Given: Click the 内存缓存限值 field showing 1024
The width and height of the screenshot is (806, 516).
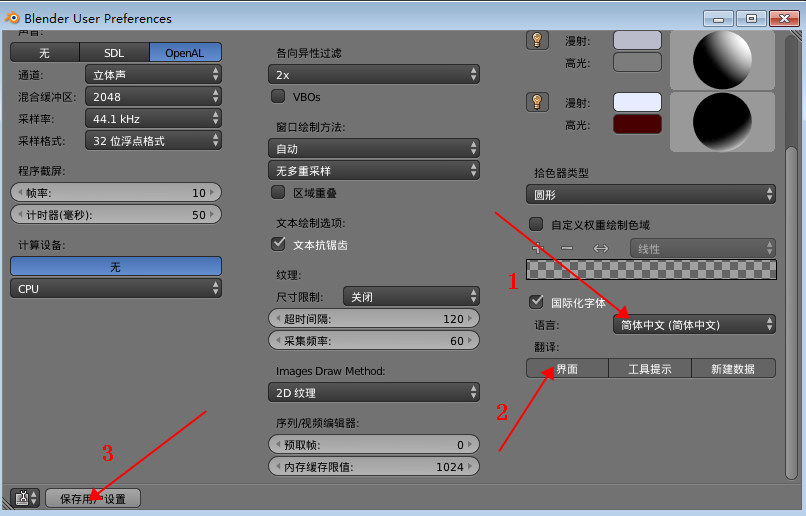Looking at the screenshot, I should (x=374, y=467).
